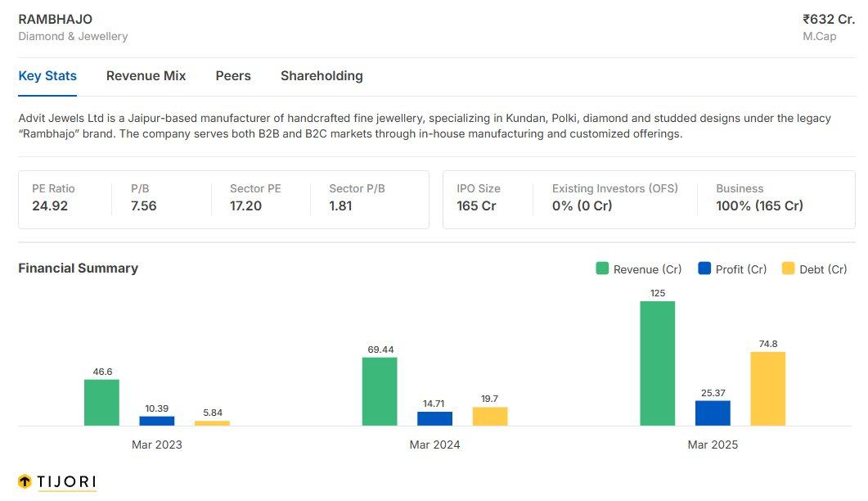
Task: Click the Mar 2025 axis label
Action: click(x=713, y=445)
